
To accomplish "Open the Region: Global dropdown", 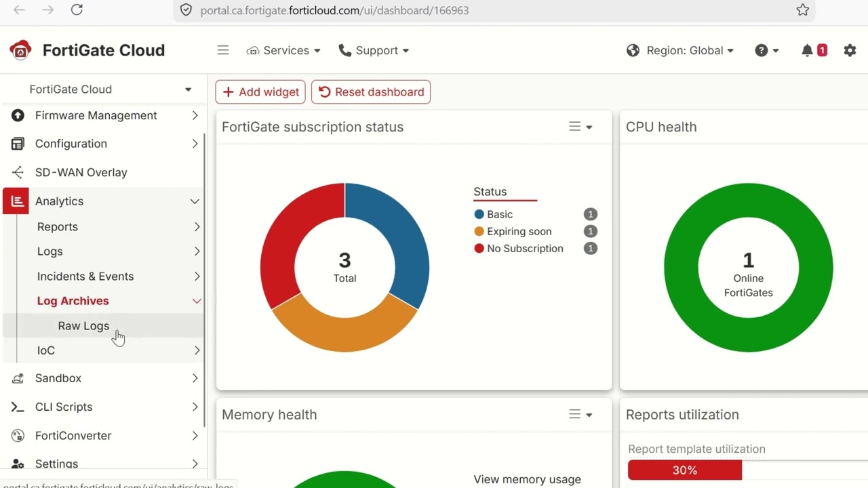I will pyautogui.click(x=680, y=50).
